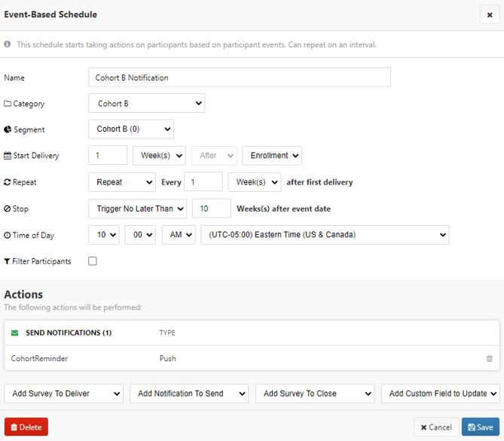504x441 pixels.
Task: Click the Cancel button
Action: (435, 427)
